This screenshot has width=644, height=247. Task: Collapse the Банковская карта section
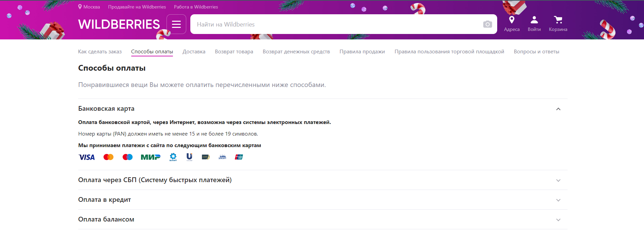[558, 109]
